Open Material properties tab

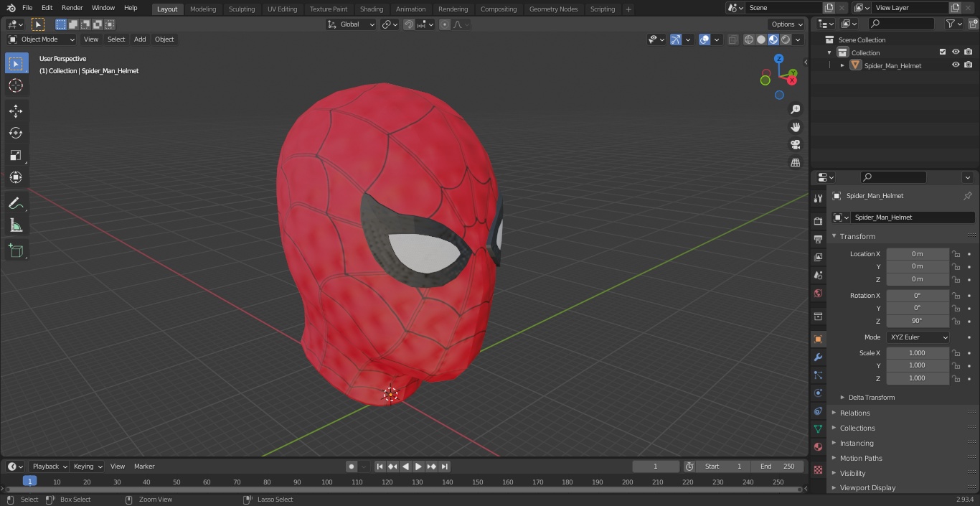pyautogui.click(x=818, y=446)
